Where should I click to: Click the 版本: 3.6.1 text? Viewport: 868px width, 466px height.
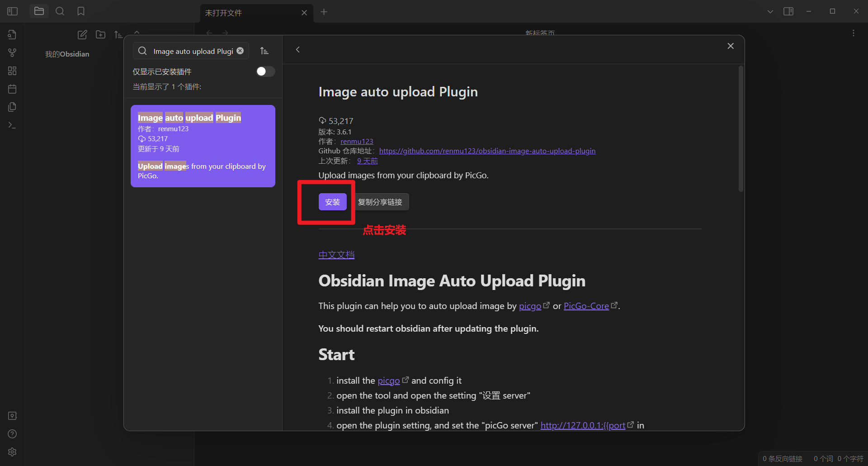(x=335, y=132)
